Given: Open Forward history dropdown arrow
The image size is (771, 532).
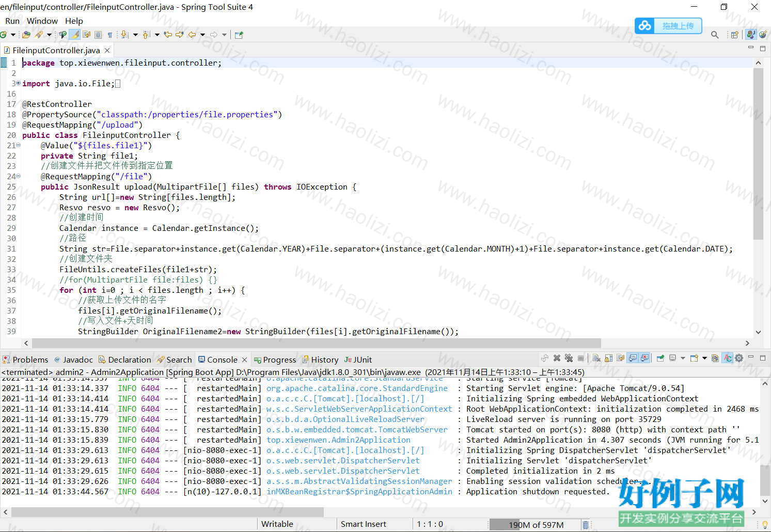Looking at the screenshot, I should (224, 35).
